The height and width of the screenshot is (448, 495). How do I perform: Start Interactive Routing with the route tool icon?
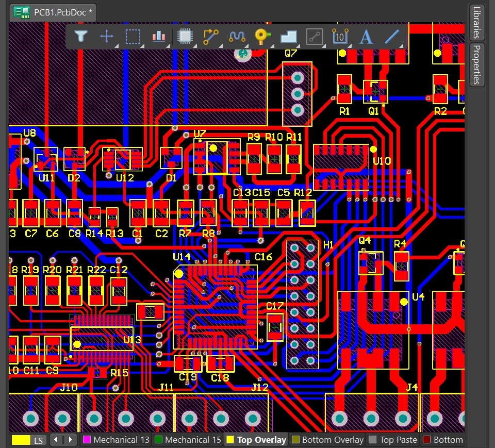pyautogui.click(x=210, y=36)
